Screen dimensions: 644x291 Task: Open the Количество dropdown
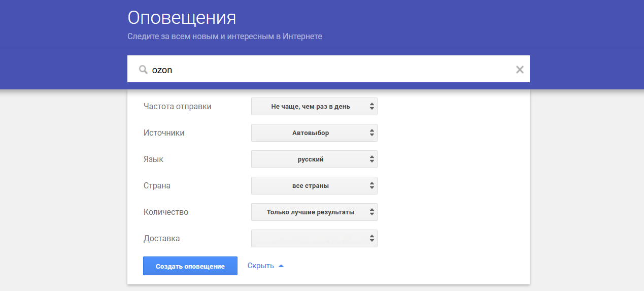point(314,212)
